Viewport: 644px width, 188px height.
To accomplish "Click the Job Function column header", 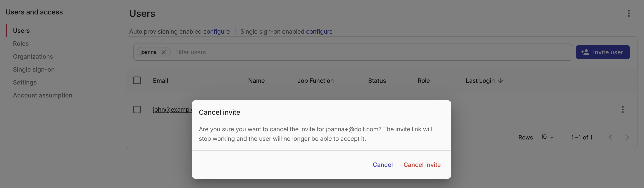I will click(315, 81).
